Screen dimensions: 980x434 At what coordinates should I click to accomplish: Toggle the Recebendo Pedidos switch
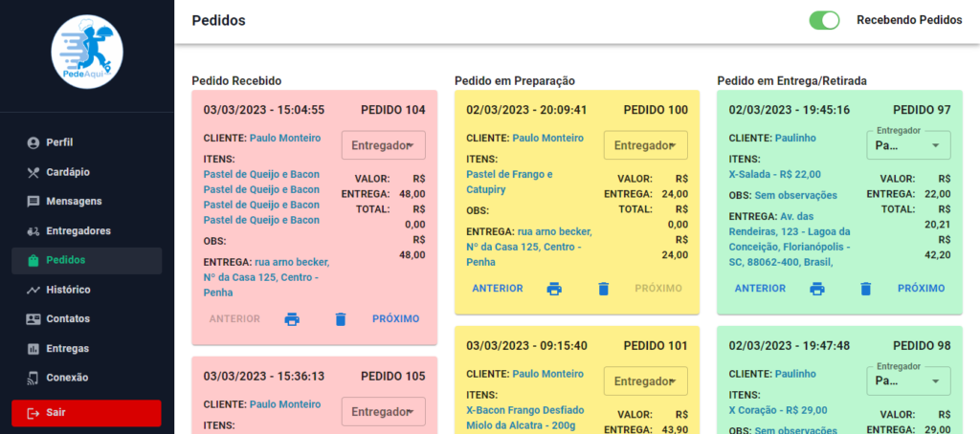tap(824, 20)
